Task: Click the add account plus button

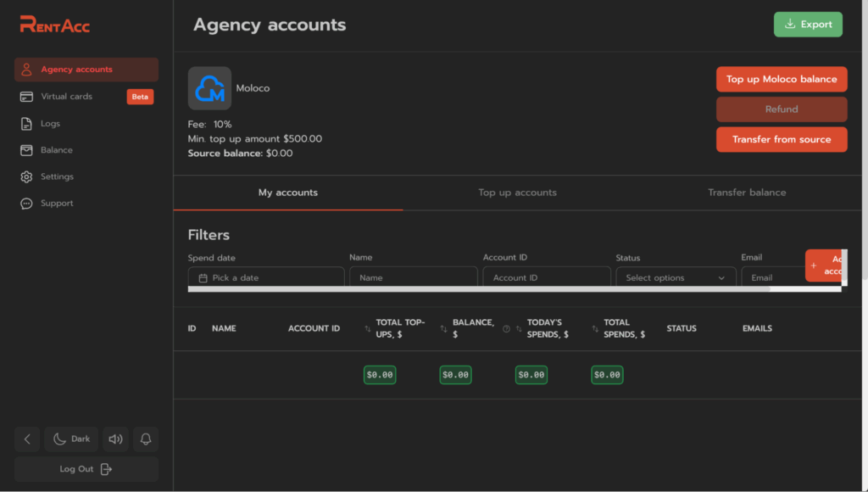Action: [x=824, y=266]
